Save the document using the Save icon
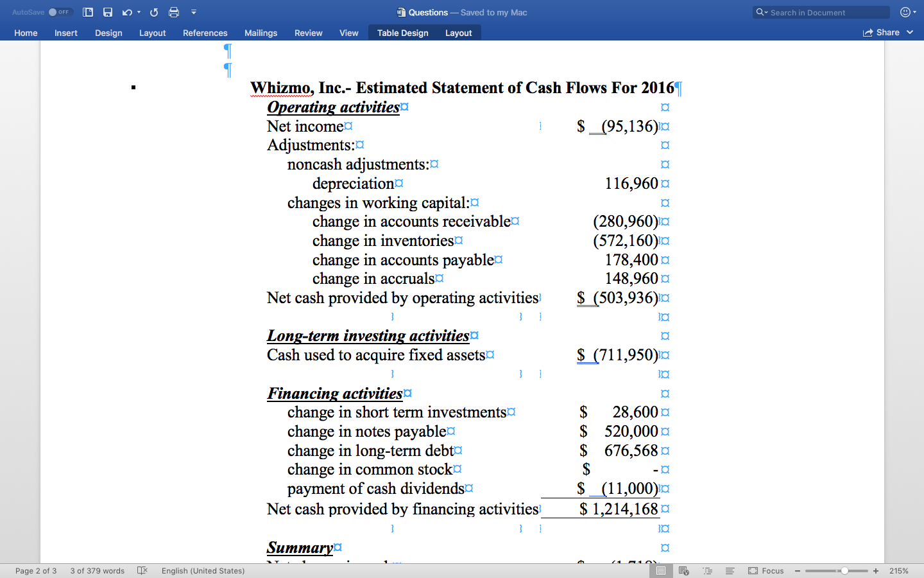Image resolution: width=924 pixels, height=578 pixels. coord(107,12)
